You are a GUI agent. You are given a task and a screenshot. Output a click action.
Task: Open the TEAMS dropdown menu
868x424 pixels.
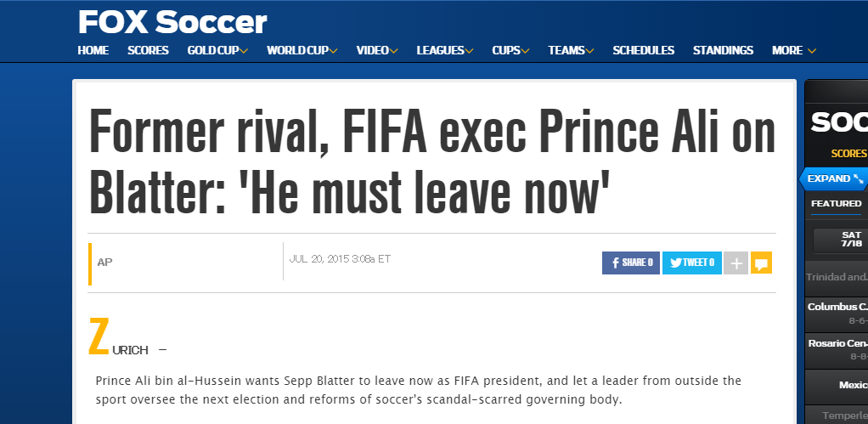[571, 50]
